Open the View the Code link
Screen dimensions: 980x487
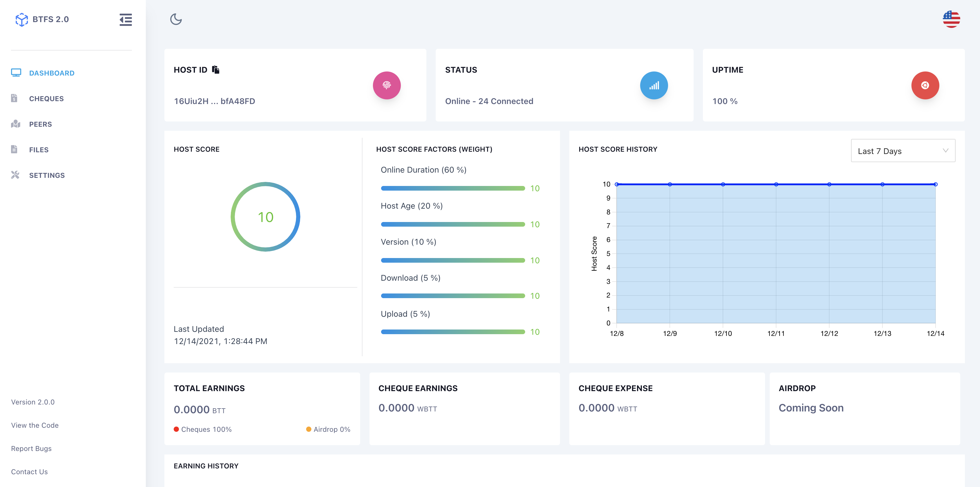(35, 425)
